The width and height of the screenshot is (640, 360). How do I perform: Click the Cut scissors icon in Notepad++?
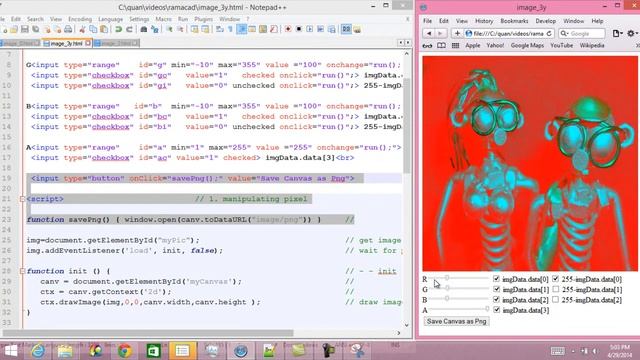point(82,29)
